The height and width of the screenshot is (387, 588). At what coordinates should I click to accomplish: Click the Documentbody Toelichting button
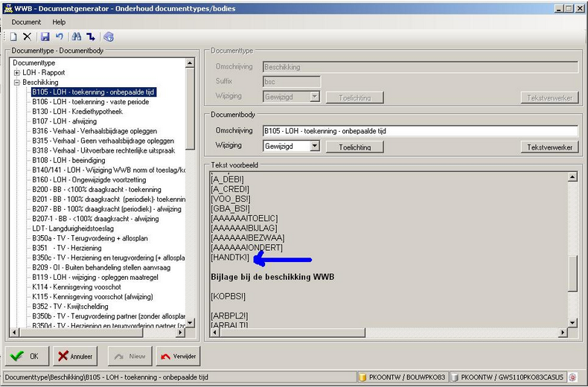(355, 147)
